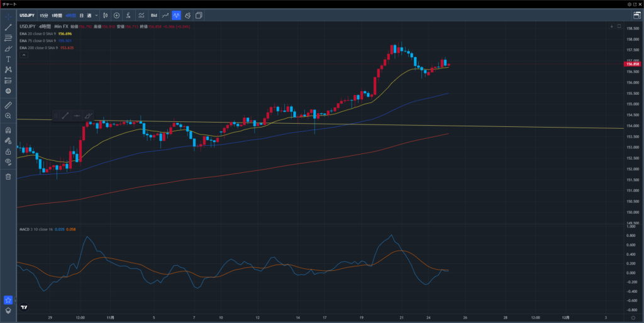Select the Text annotation tool
The height and width of the screenshot is (323, 644).
click(x=8, y=58)
